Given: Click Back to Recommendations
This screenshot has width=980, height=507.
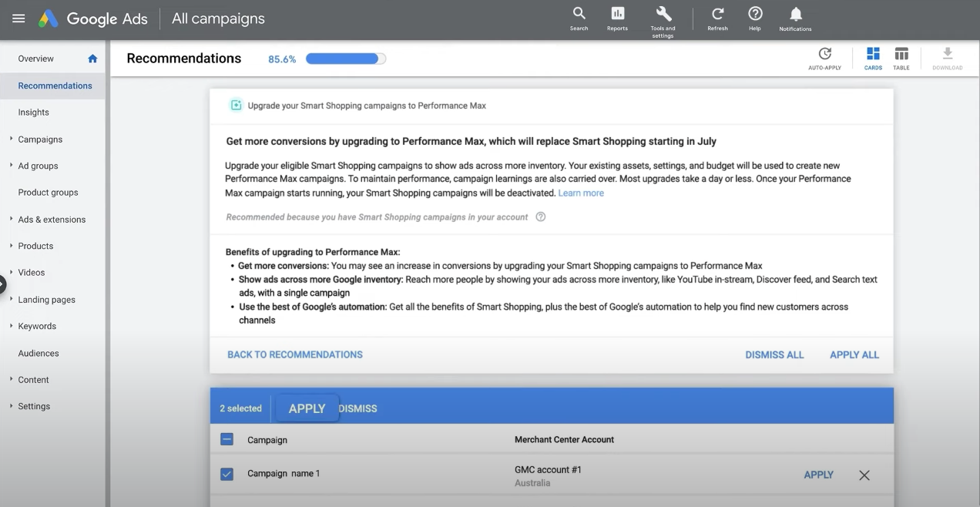Looking at the screenshot, I should 295,354.
